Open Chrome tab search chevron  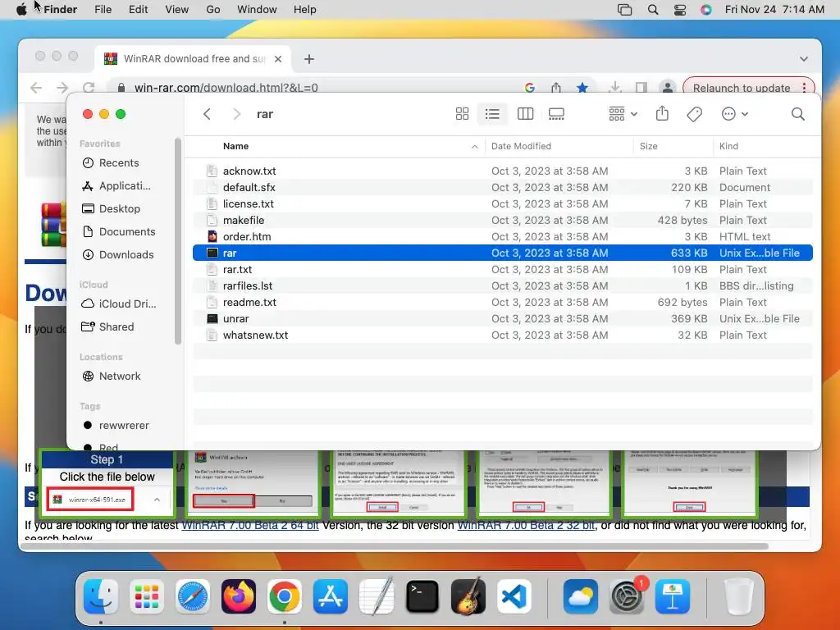pyautogui.click(x=804, y=59)
